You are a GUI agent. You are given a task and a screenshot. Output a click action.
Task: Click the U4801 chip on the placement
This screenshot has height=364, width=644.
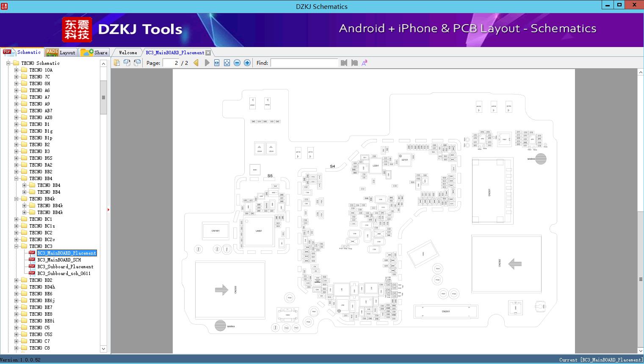pos(258,231)
